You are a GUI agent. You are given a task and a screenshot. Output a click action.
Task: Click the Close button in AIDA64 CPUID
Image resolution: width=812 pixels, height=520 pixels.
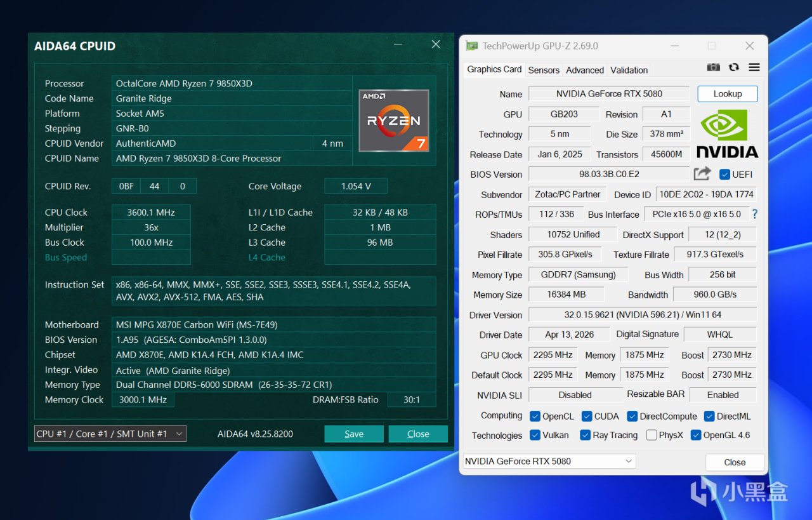tap(418, 434)
